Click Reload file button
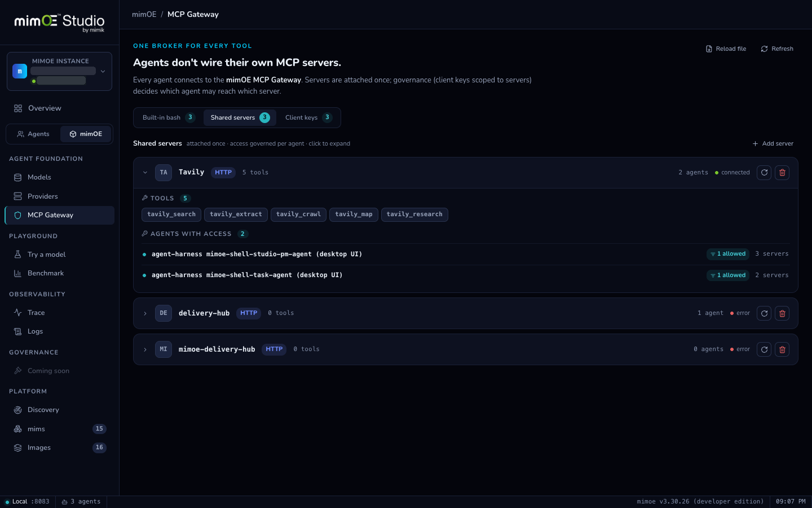Viewport: 812px width, 508px height. coord(726,49)
